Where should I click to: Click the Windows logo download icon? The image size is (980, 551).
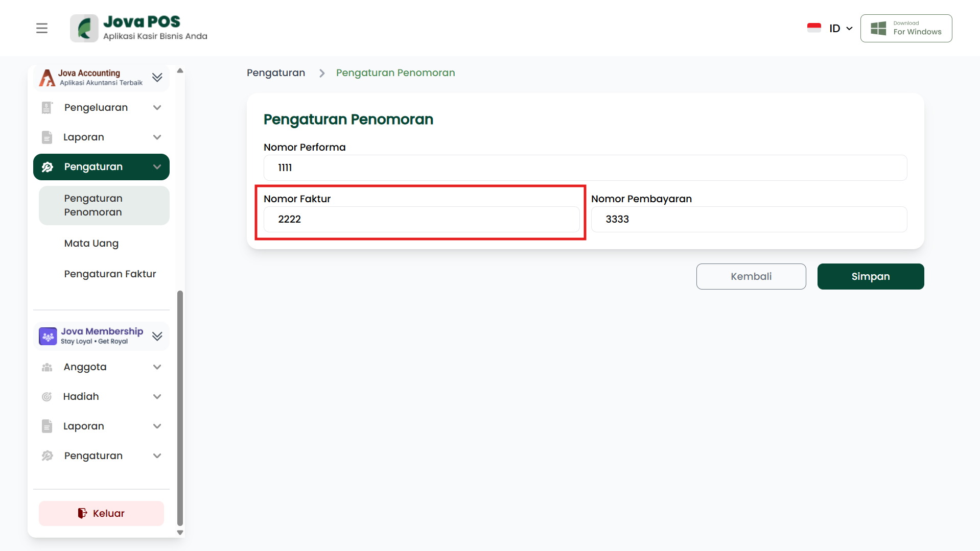click(x=878, y=28)
